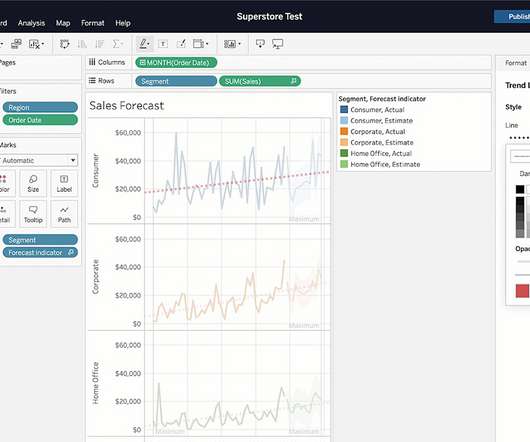
Task: Click the Sales Forecast chart title
Action: [x=126, y=105]
